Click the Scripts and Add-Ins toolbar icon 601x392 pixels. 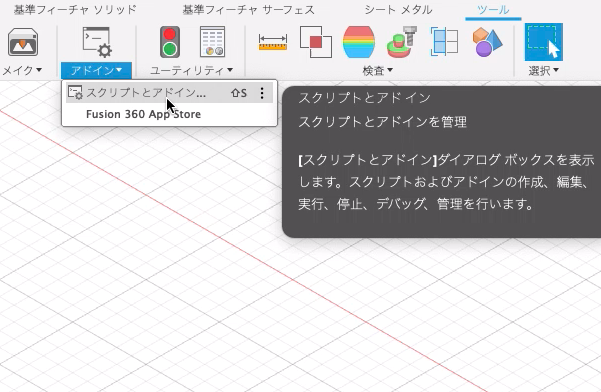(97, 42)
